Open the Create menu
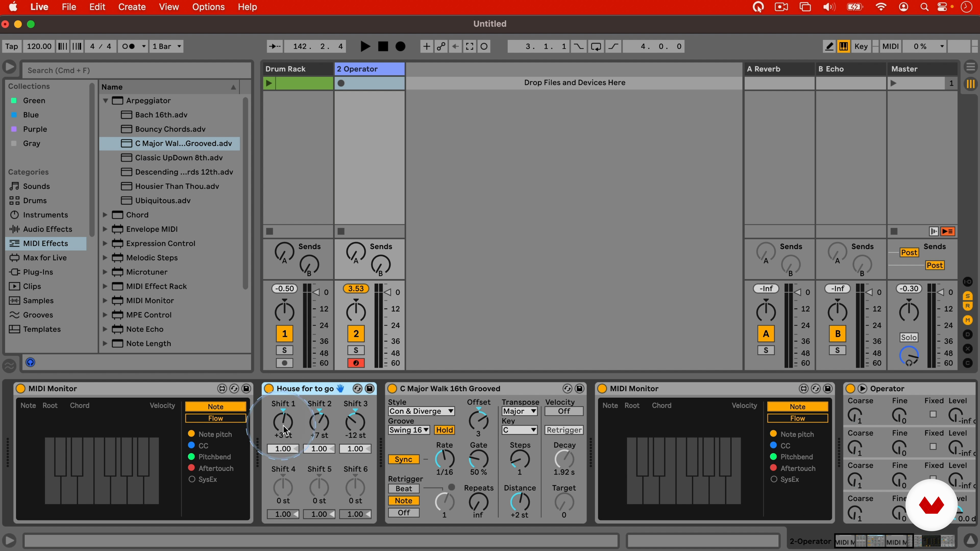The width and height of the screenshot is (980, 551). pyautogui.click(x=132, y=7)
